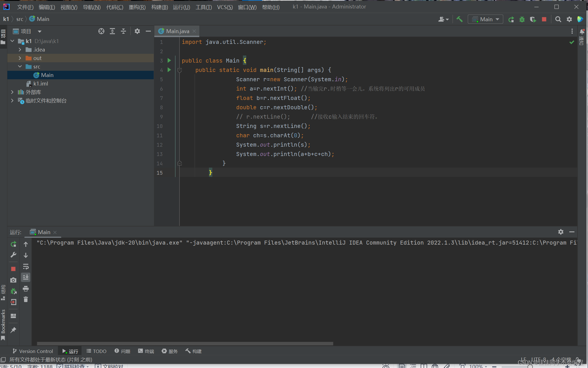Click the console horizontal scrollbar
This screenshot has height=368, width=588.
185,343
